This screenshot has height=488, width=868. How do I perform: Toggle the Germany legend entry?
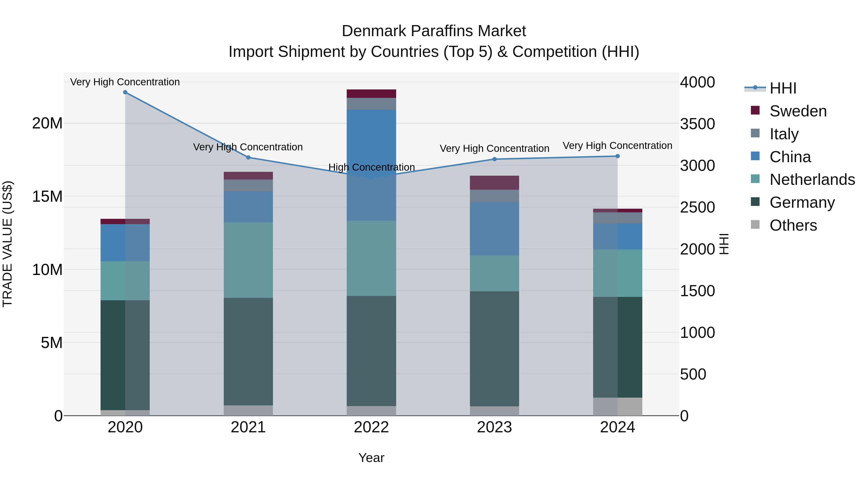pos(793,202)
